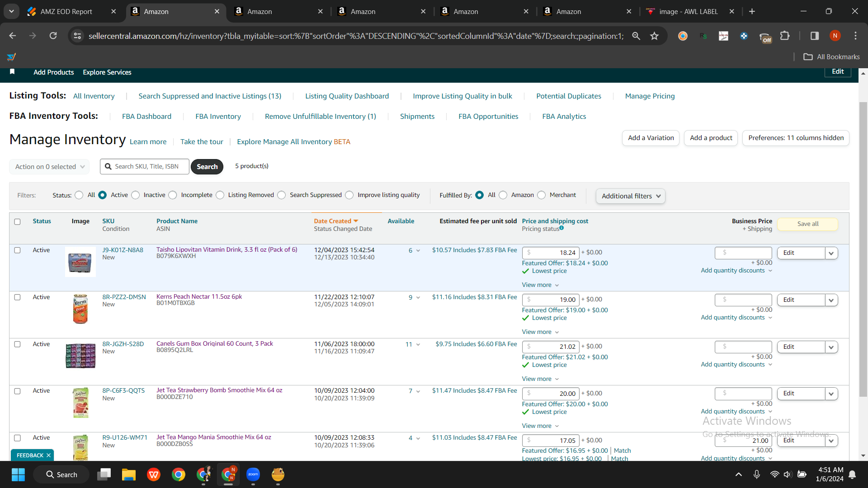The height and width of the screenshot is (488, 868).
Task: Open the Add Products menu item
Action: tap(53, 72)
